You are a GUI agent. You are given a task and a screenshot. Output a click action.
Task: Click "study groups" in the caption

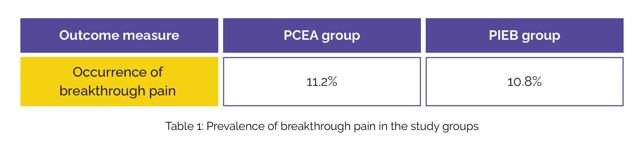(x=444, y=126)
